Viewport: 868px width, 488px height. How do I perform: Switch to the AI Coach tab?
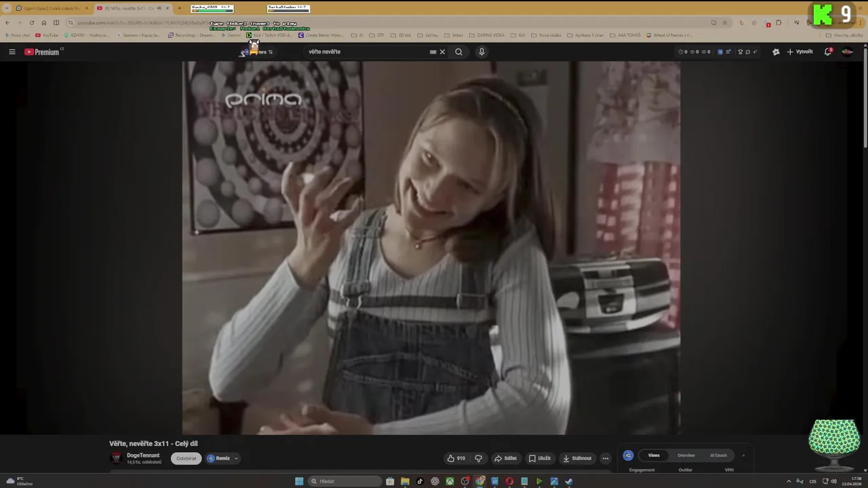(718, 455)
